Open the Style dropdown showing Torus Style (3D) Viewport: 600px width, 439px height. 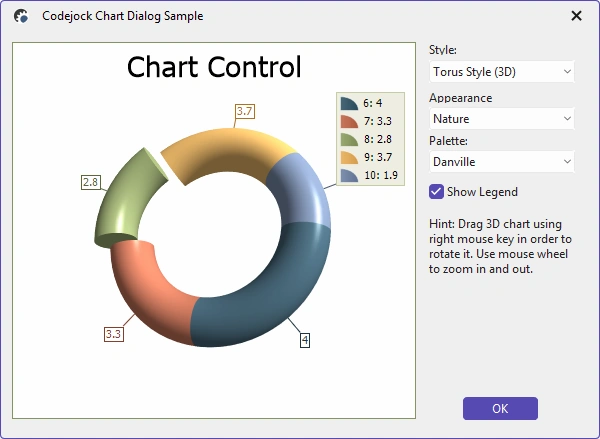tap(502, 72)
